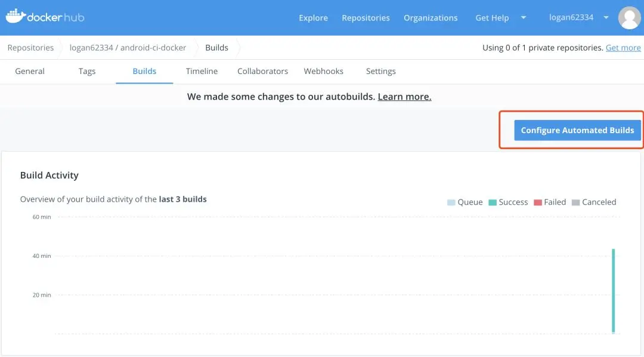The height and width of the screenshot is (357, 644).
Task: Toggle the Canceled legend swatch
Action: (575, 202)
